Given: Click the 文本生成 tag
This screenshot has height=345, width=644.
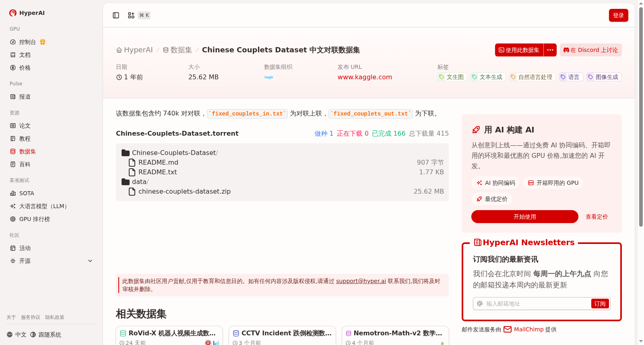Looking at the screenshot, I should click(488, 77).
